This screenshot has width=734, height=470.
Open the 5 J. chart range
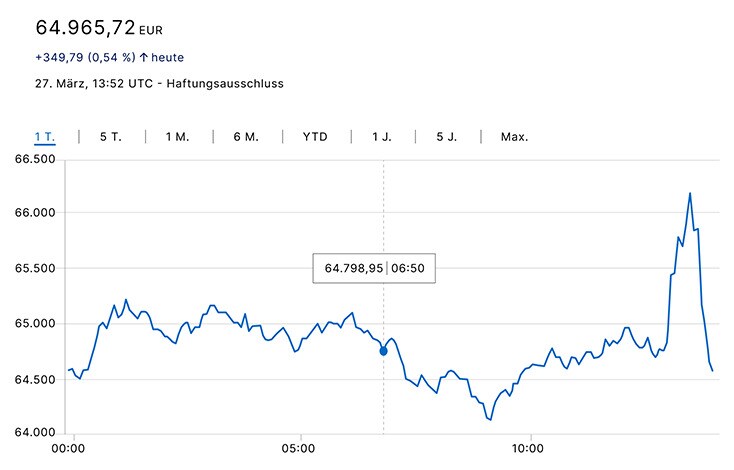(x=446, y=136)
